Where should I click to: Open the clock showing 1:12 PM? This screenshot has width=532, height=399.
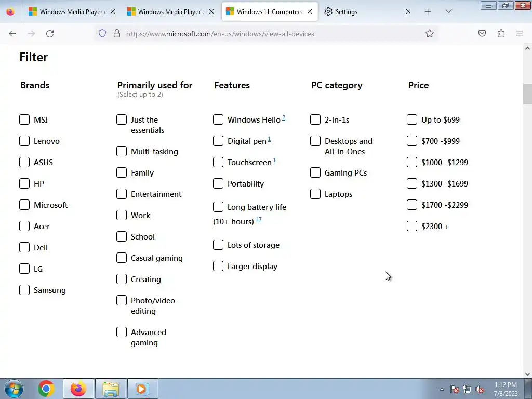point(506,389)
